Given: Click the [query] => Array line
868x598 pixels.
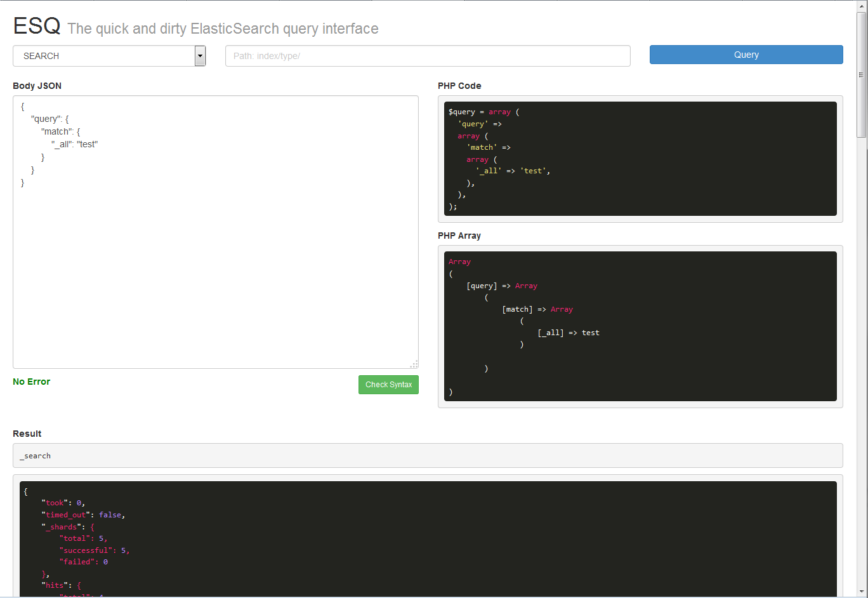Looking at the screenshot, I should click(502, 286).
